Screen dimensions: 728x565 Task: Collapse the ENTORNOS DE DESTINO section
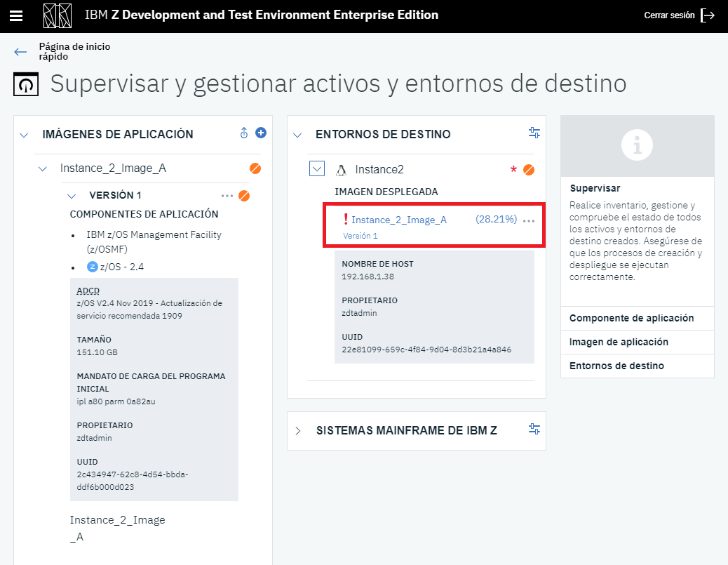297,135
